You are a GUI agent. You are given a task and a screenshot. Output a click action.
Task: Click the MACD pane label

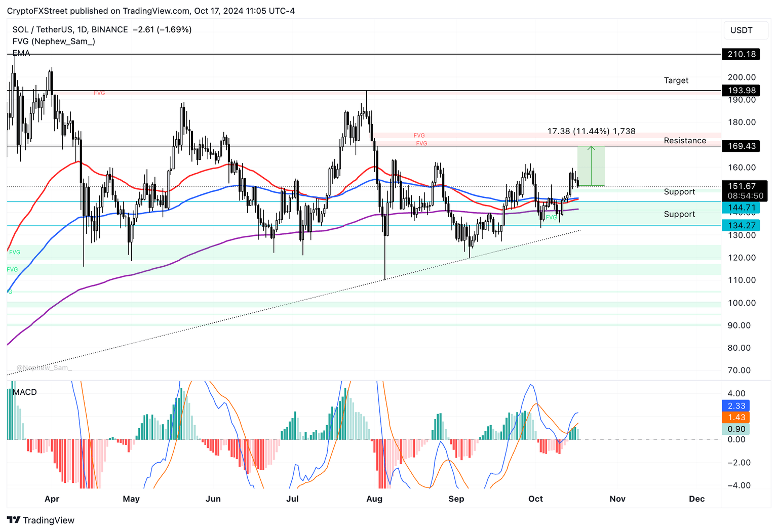tap(25, 392)
